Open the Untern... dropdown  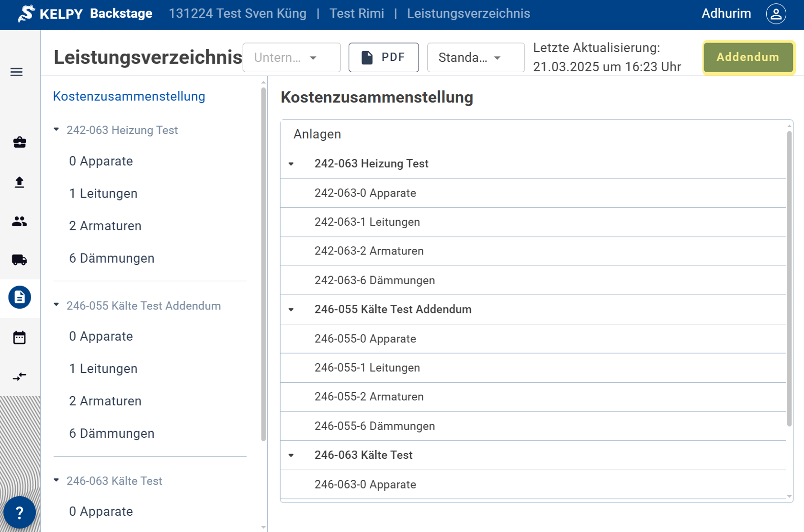[291, 57]
